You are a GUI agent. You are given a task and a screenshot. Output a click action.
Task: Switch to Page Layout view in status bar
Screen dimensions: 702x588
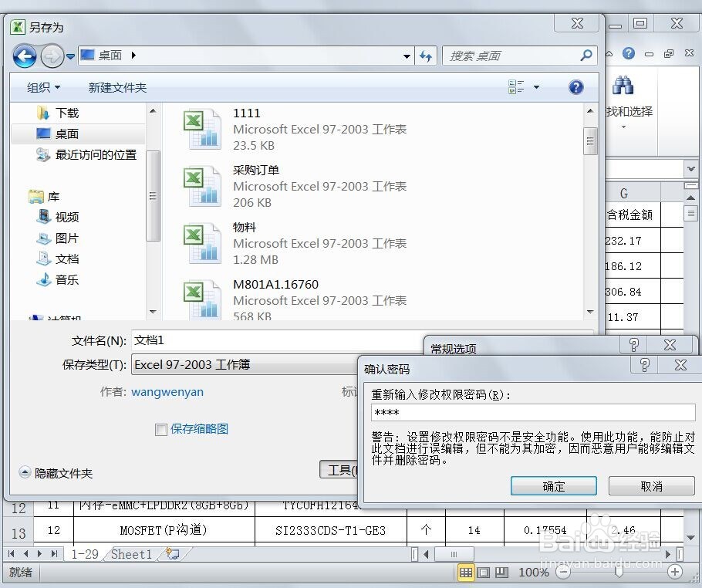coord(484,573)
